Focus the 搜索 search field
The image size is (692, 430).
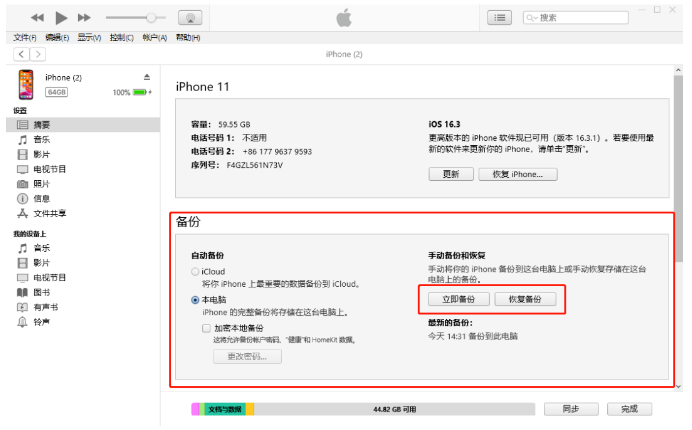pyautogui.click(x=576, y=18)
